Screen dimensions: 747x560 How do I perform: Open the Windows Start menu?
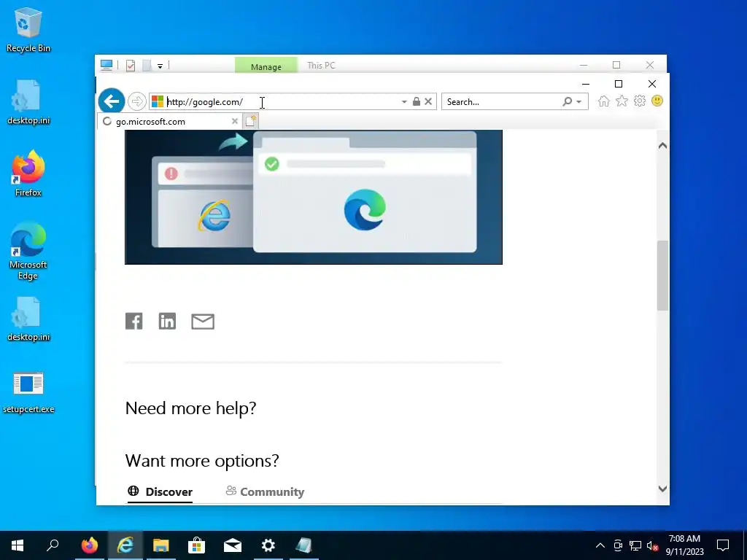tap(18, 545)
